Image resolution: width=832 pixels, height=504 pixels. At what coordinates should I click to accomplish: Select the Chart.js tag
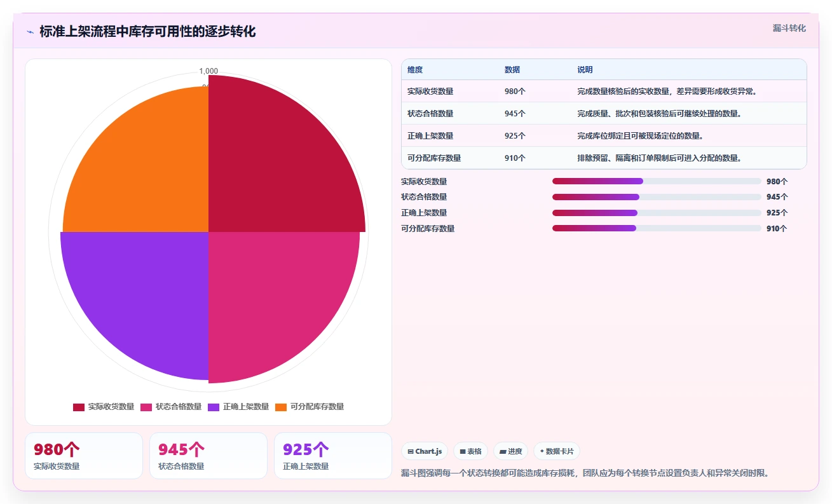(425, 451)
